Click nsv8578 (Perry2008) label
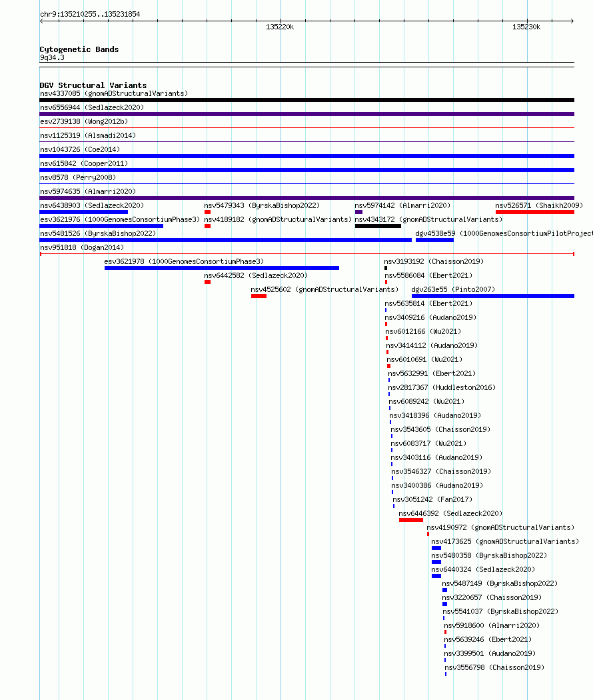The image size is (593, 700). tap(78, 178)
